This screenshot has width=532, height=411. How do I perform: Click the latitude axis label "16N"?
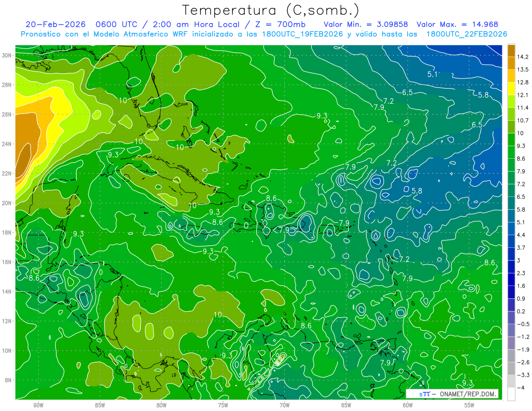tap(7, 262)
